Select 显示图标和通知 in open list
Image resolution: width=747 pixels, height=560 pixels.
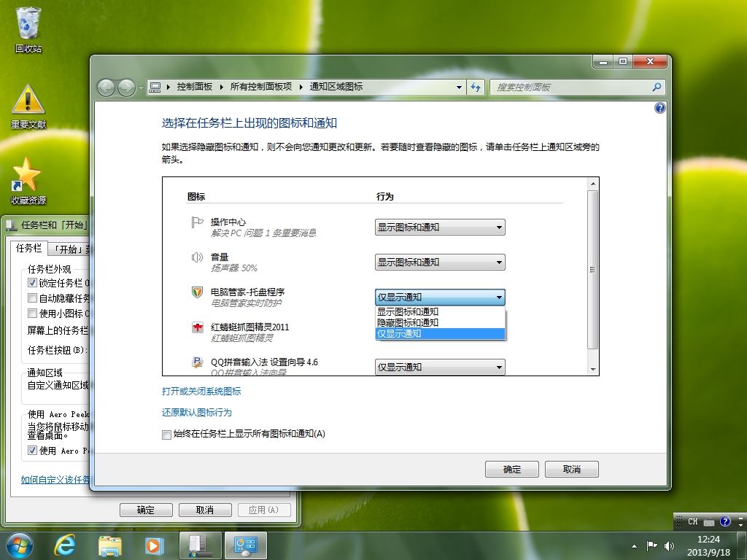440,312
